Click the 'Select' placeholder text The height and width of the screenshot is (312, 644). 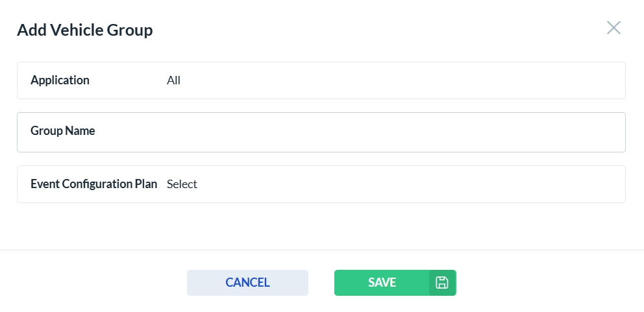[182, 184]
